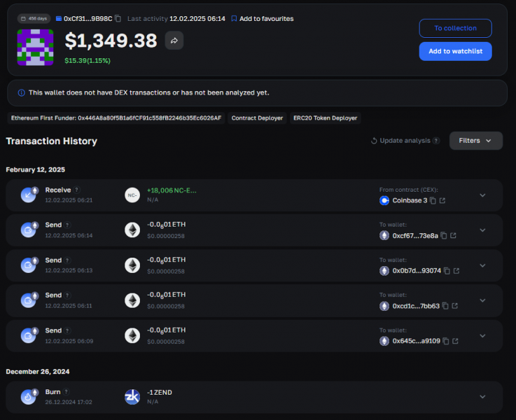Screen dimensions: 516x420
Task: Open 0x0b7d...93074 external link icon
Action: point(456,271)
